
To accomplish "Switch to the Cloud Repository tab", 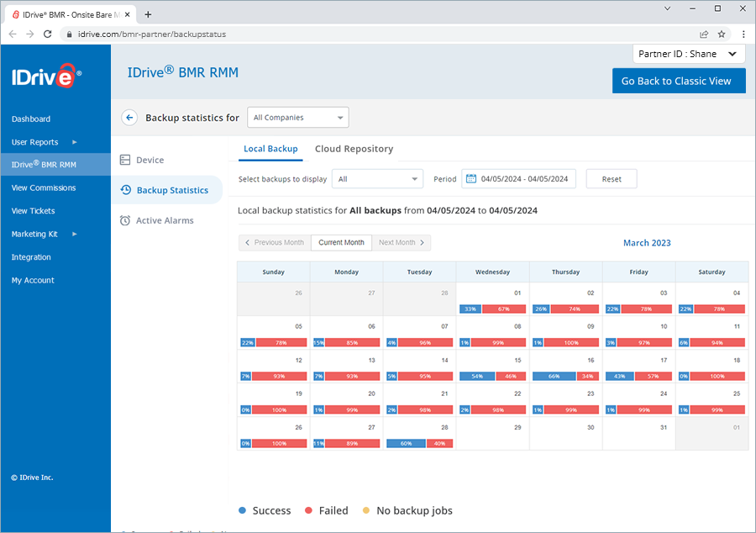I will coord(354,149).
